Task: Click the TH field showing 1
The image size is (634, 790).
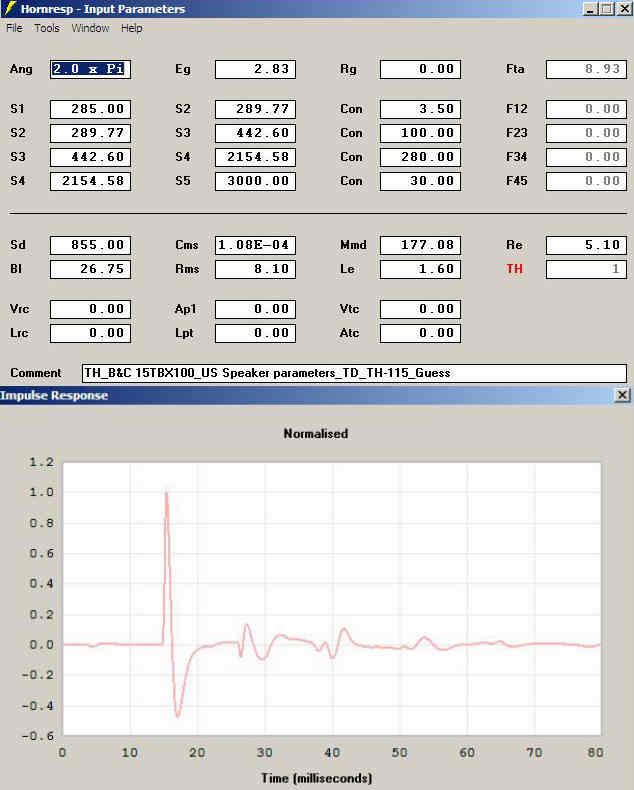Action: [586, 269]
